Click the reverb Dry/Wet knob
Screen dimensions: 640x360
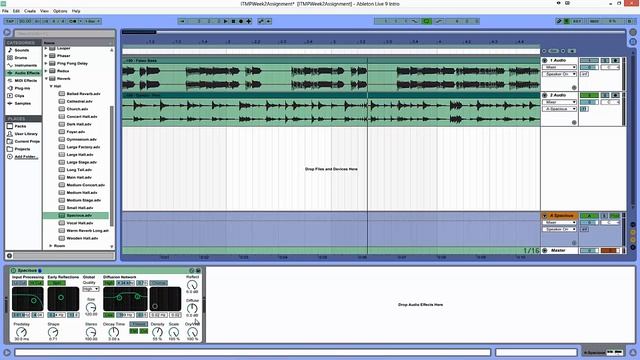pos(192,333)
